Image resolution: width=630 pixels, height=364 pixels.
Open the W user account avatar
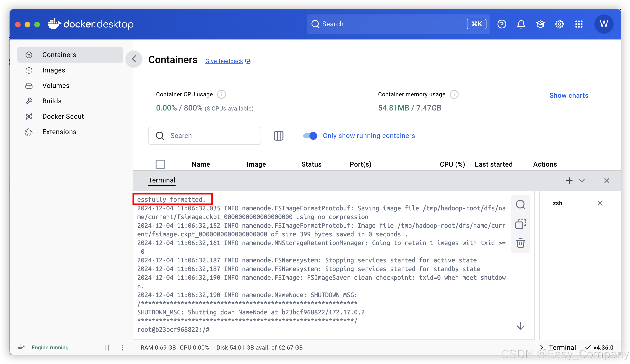click(604, 24)
